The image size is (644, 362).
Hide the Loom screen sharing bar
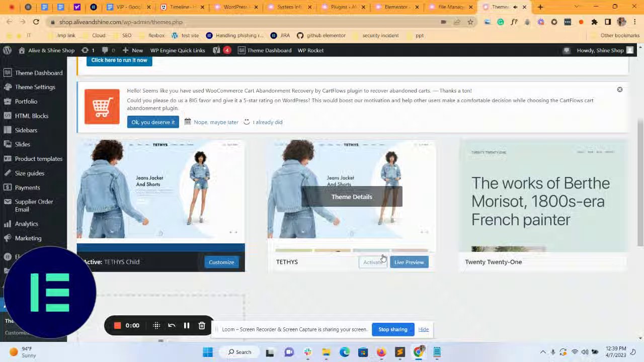click(424, 330)
